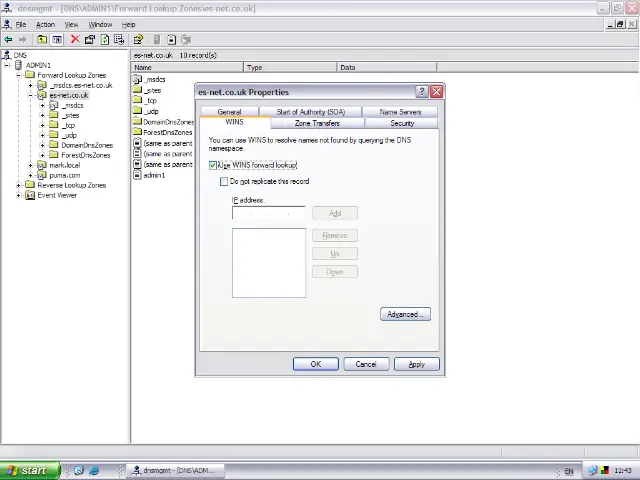
Task: Click the Back arrow toolbar icon
Action: click(8, 40)
